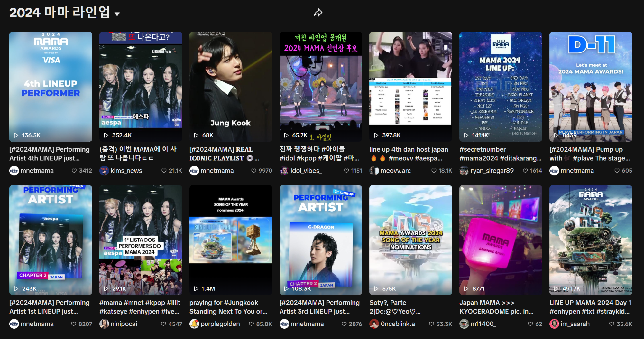Open the 4th LINEUP PERFORMER video thumbnail
The image size is (644, 339).
(51, 87)
